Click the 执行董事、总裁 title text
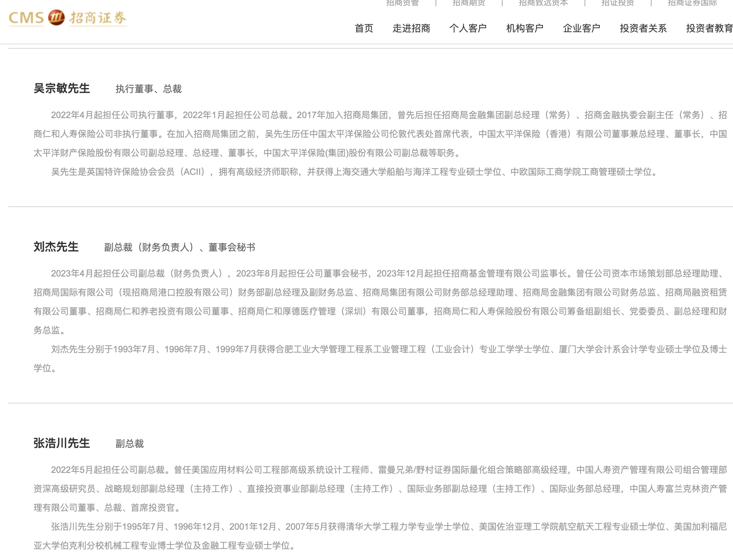 (x=148, y=89)
